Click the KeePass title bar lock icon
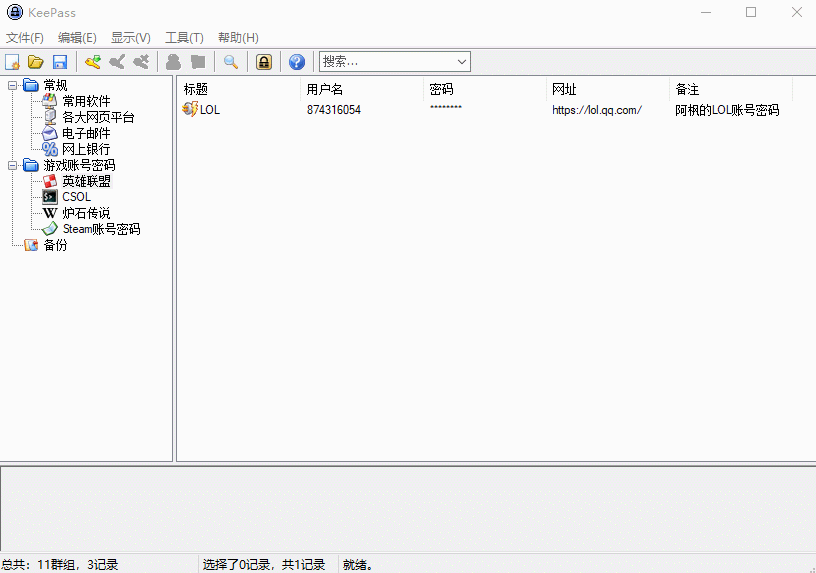 [15, 12]
